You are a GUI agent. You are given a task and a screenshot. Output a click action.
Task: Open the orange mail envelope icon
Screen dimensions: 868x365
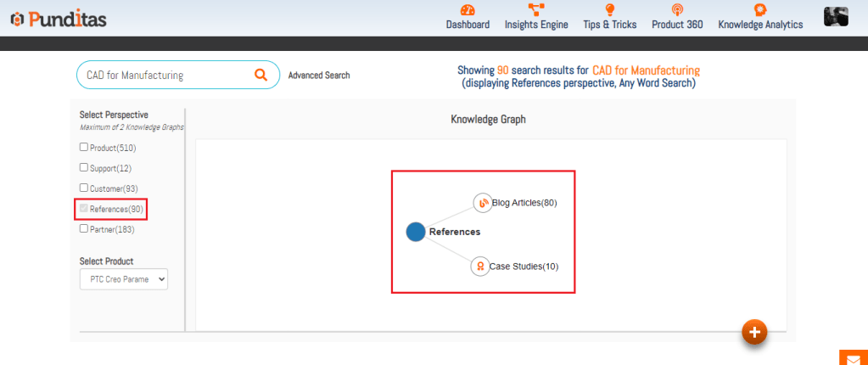click(x=853, y=357)
